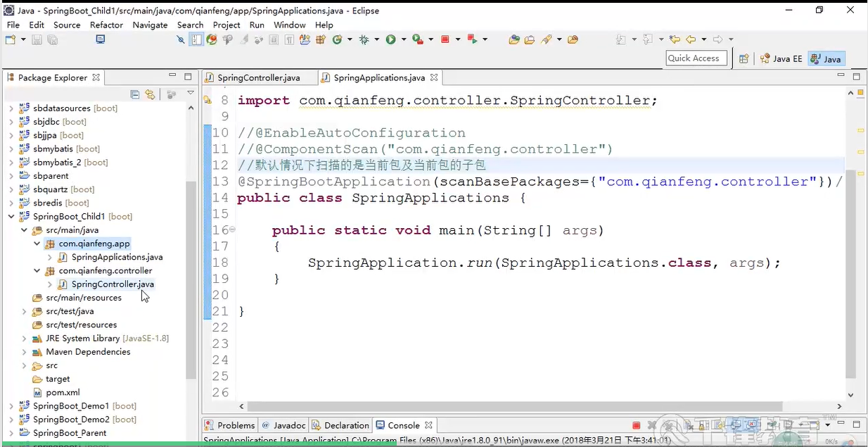Screen dimensions: 868x447
Task: Switch to the Javadoc tab
Action: point(283,425)
